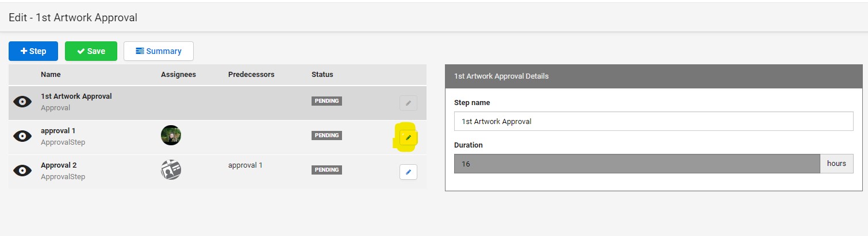The height and width of the screenshot is (236, 868).
Task: Click the PENDING status badge for approval 1
Action: click(327, 136)
